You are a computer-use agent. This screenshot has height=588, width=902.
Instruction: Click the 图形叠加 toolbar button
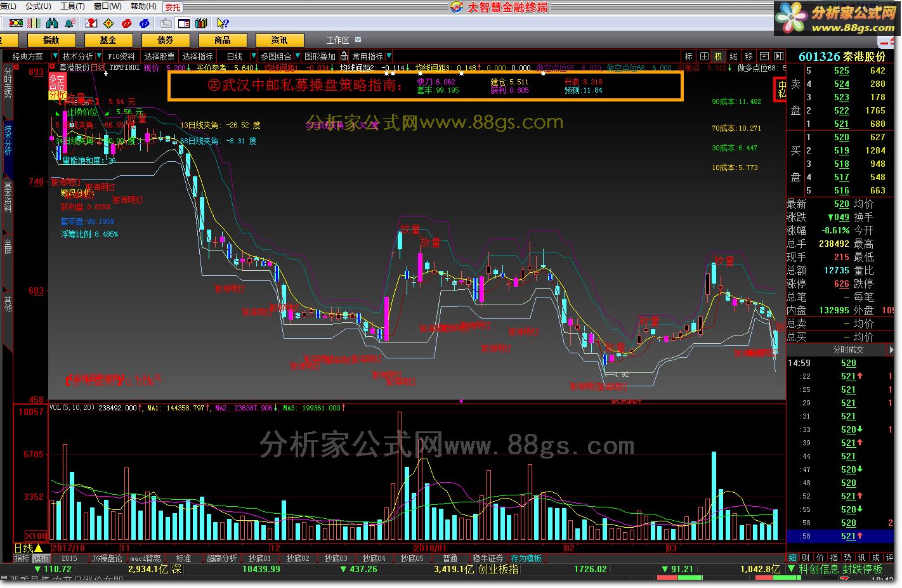320,56
